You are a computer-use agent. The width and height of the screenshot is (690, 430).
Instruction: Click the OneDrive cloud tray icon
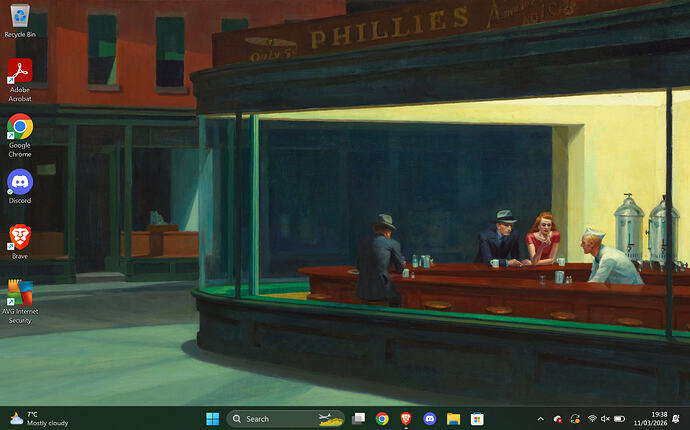(558, 419)
